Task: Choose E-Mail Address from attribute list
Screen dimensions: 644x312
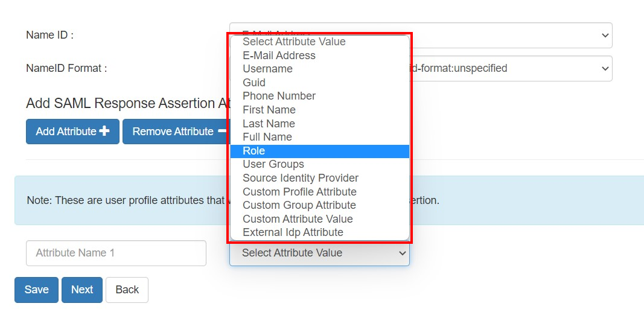Action: pyautogui.click(x=319, y=56)
